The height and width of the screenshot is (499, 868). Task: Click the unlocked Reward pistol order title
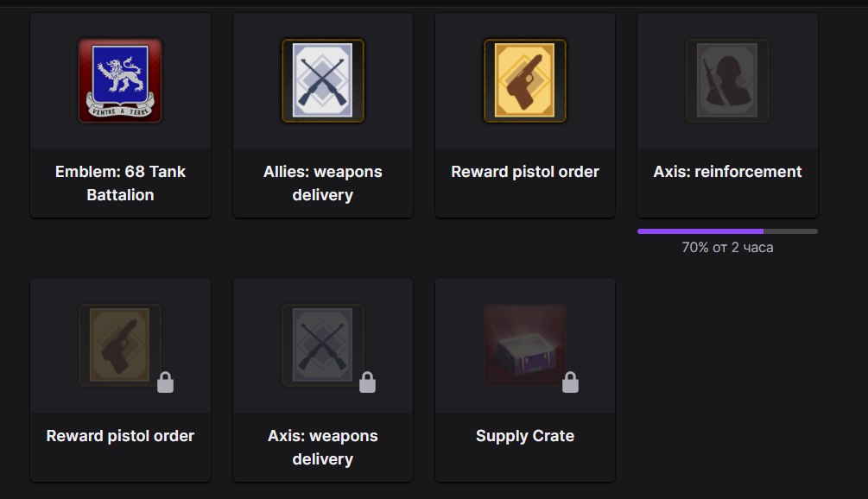click(x=525, y=172)
